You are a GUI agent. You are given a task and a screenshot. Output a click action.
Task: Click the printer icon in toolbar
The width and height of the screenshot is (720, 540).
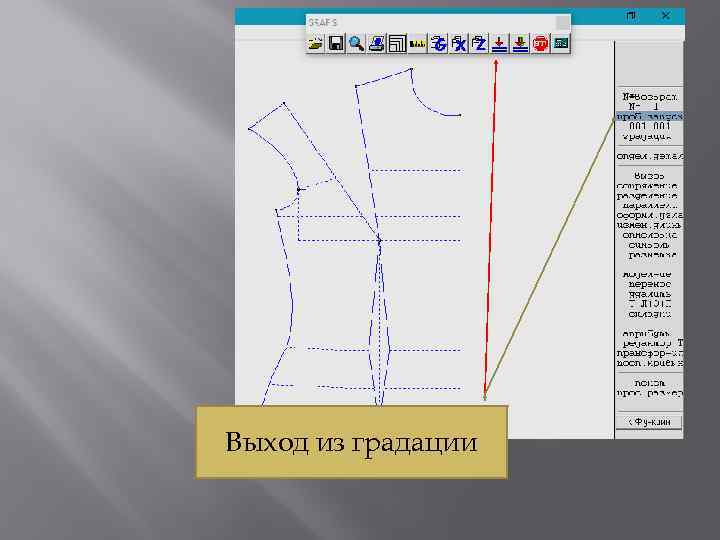[377, 44]
